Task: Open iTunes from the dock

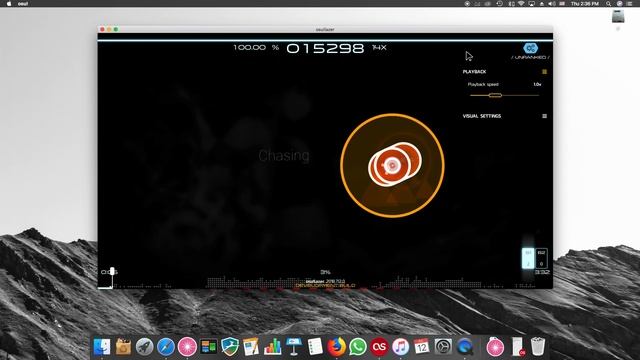Action: click(x=400, y=347)
